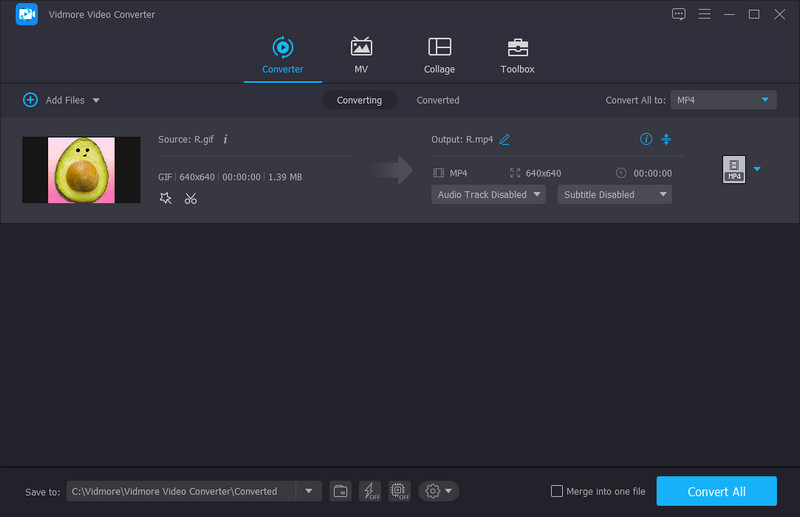Viewport: 800px width, 517px height.
Task: Open the source file info icon
Action: 225,139
